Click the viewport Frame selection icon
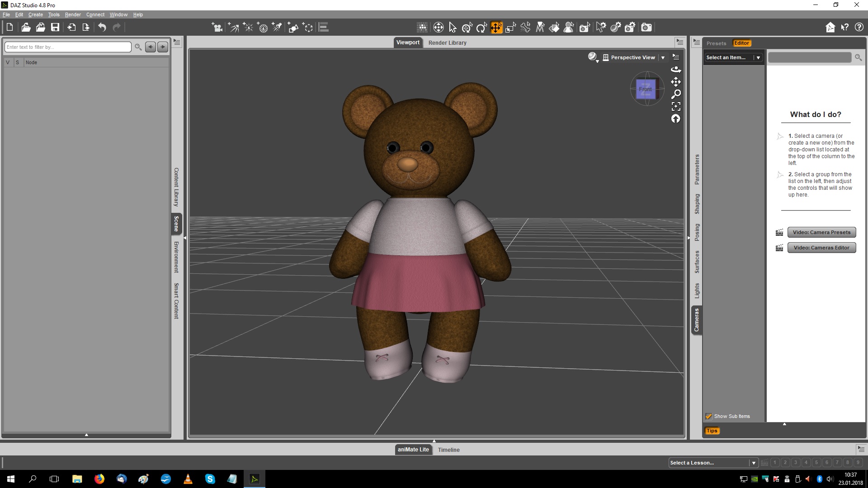 pos(676,107)
